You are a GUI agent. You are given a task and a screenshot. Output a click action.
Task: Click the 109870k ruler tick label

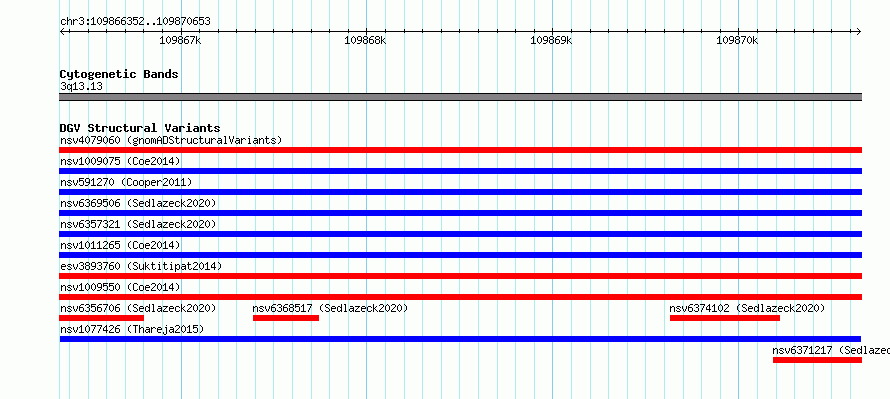coord(737,40)
